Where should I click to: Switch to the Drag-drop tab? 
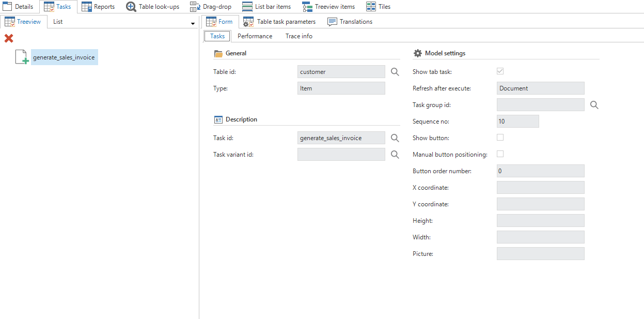click(x=211, y=7)
